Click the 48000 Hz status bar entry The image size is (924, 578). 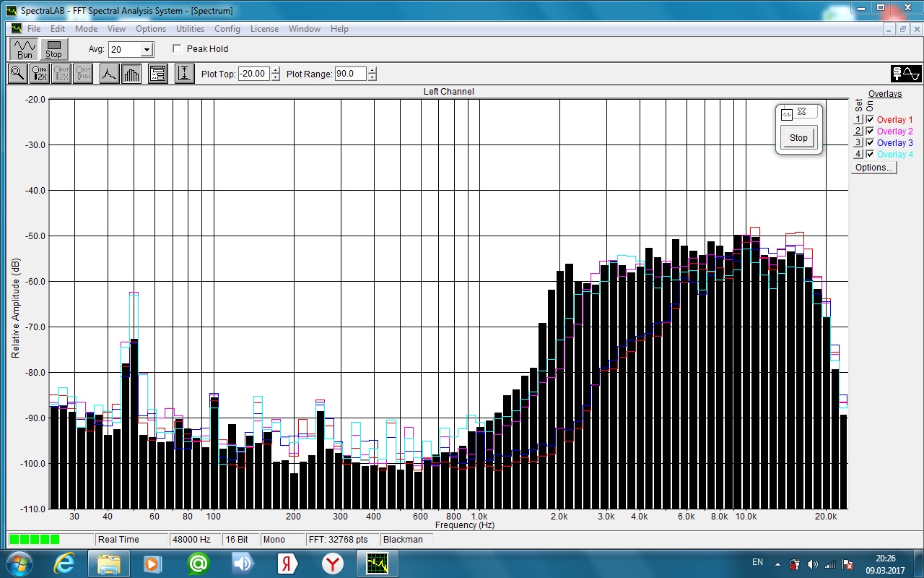click(195, 540)
